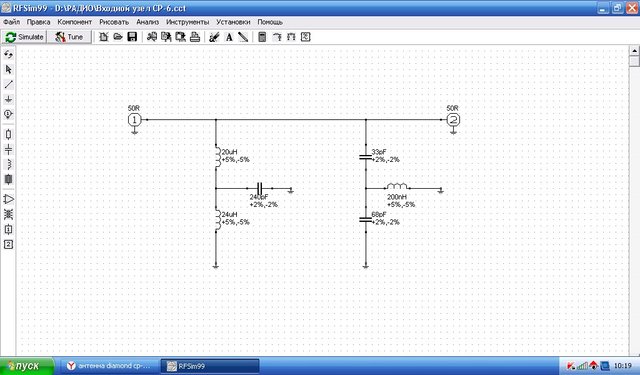Print the schematic using the printer icon

coord(195,37)
